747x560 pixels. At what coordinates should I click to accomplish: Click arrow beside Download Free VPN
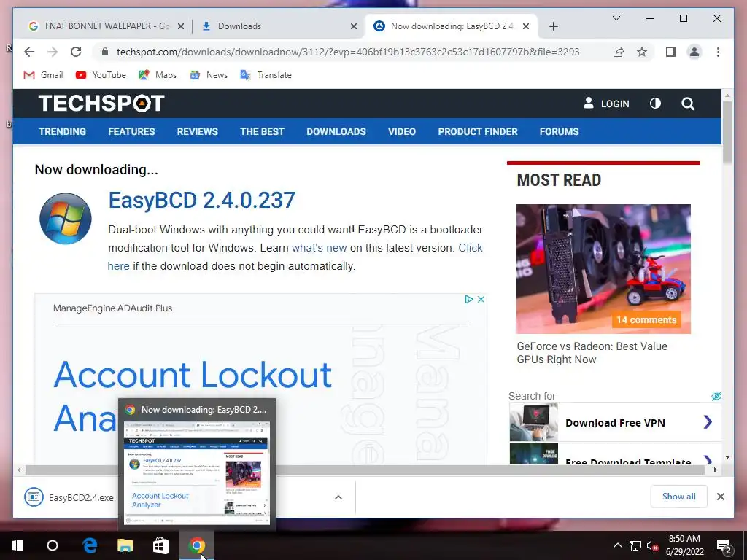pos(708,422)
